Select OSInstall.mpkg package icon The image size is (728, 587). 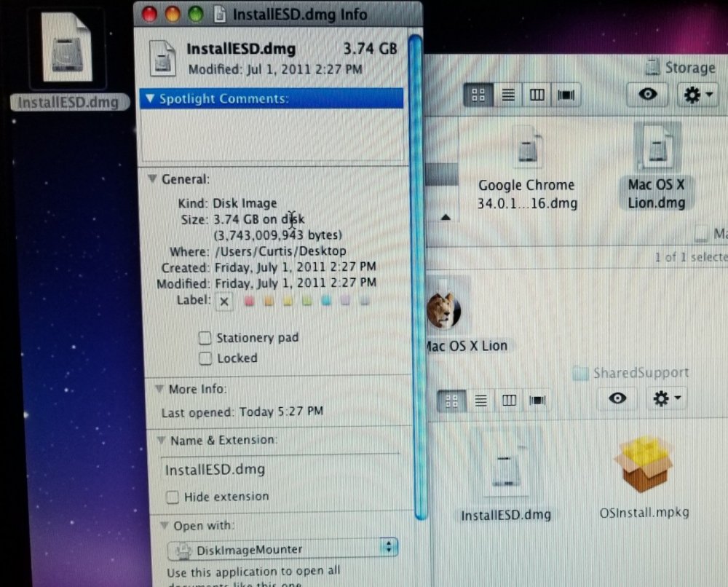(644, 463)
